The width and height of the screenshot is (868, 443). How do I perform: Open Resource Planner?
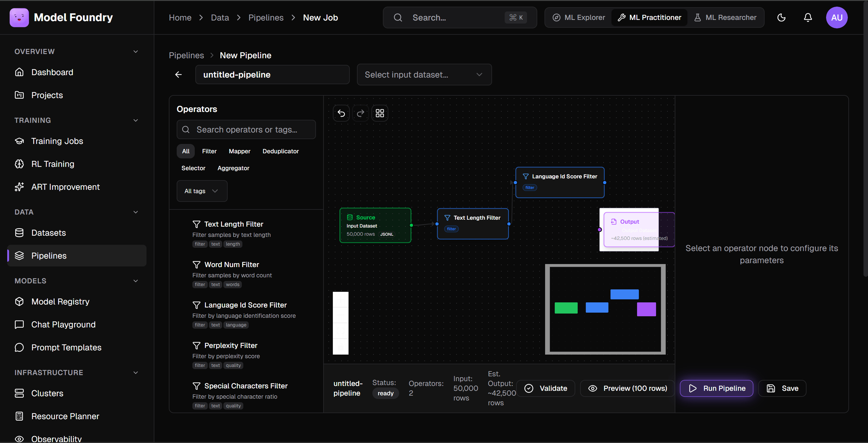[77, 416]
